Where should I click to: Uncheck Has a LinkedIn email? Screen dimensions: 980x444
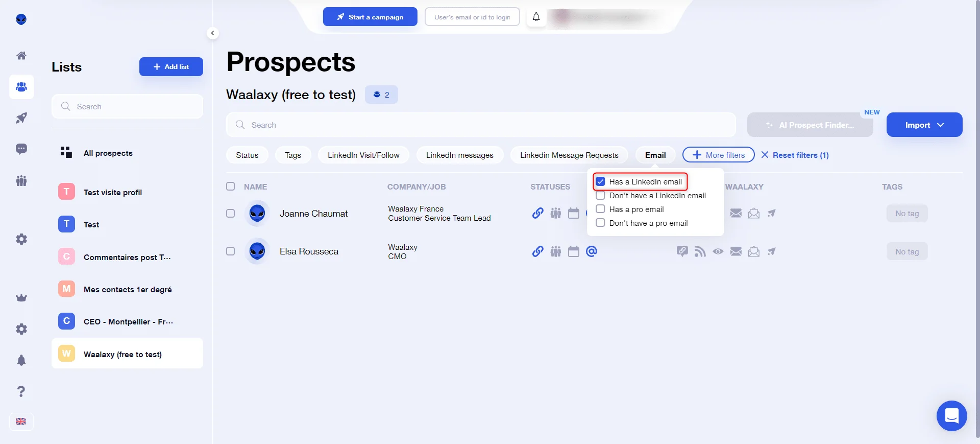coord(601,181)
